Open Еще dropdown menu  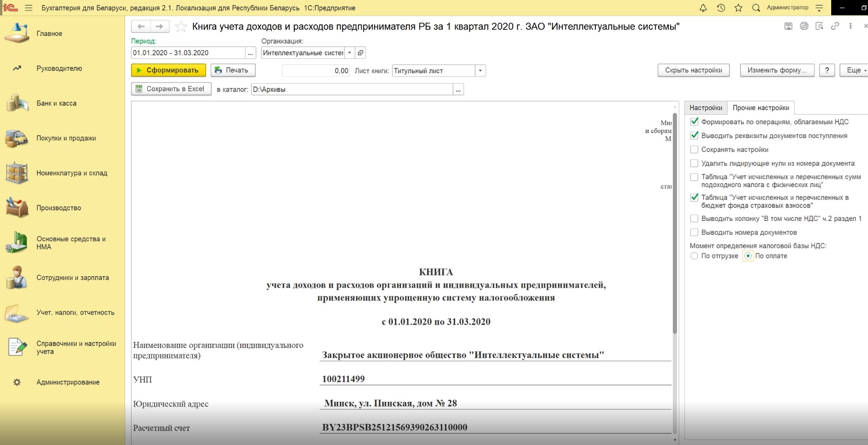coord(855,70)
